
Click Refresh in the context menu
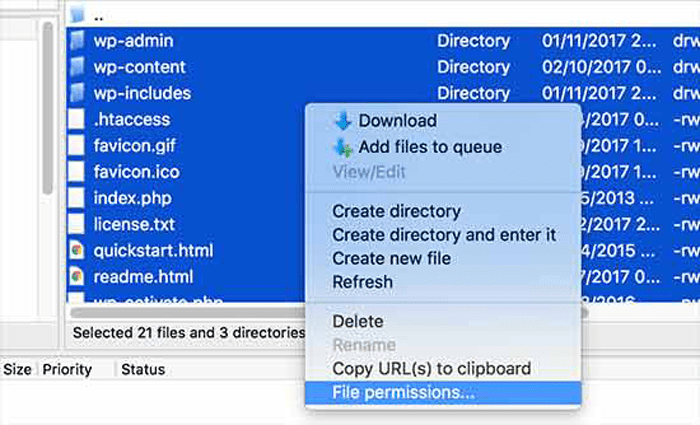[x=362, y=282]
